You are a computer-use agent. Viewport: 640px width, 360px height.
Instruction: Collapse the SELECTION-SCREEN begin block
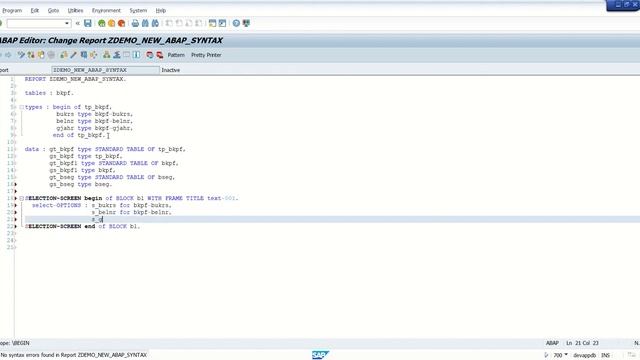click(22, 198)
